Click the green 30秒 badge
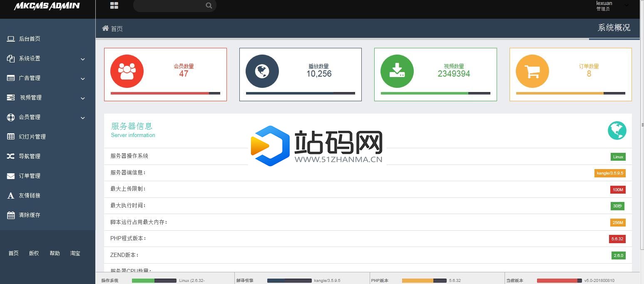The height and width of the screenshot is (284, 644). 617,206
